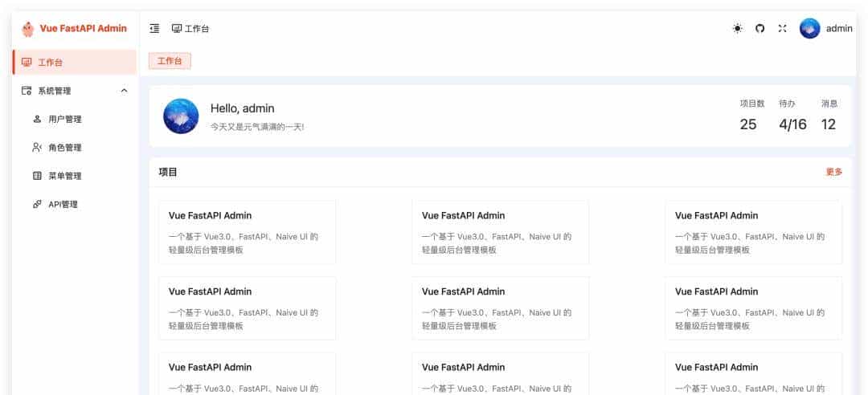
Task: Click the Hello, admin greeting text
Action: [x=243, y=108]
